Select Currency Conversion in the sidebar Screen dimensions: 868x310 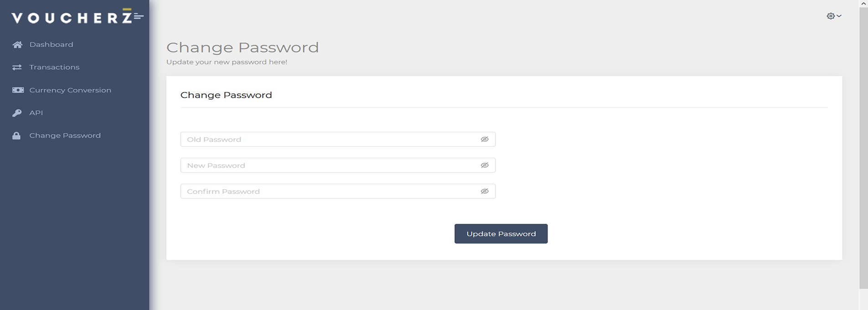[x=70, y=90]
